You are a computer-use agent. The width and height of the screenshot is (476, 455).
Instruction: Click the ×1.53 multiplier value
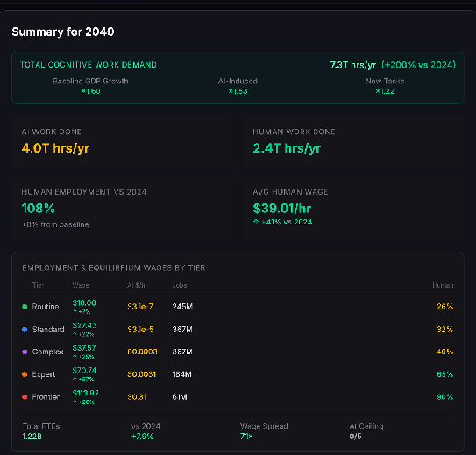[x=238, y=91]
